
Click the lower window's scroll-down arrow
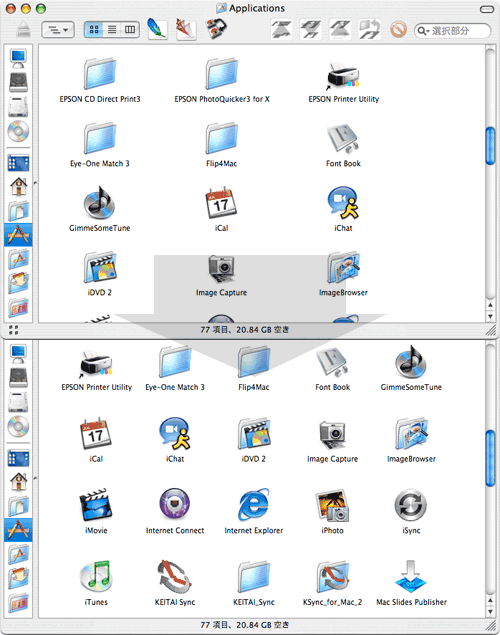click(490, 612)
